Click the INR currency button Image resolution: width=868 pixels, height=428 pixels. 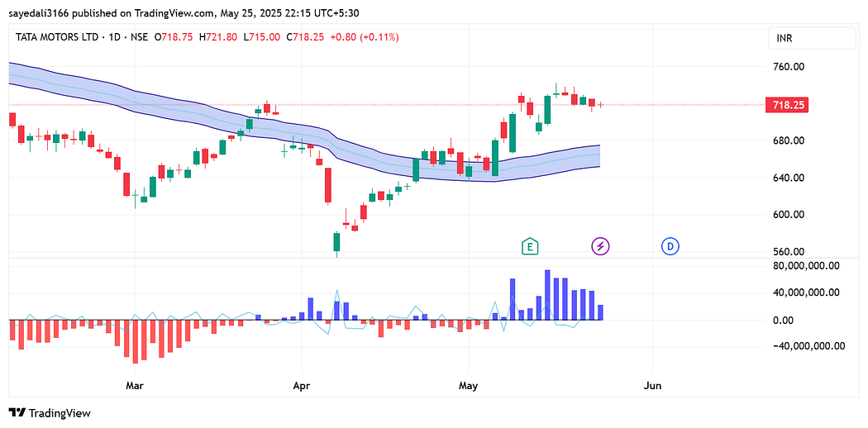pos(812,38)
